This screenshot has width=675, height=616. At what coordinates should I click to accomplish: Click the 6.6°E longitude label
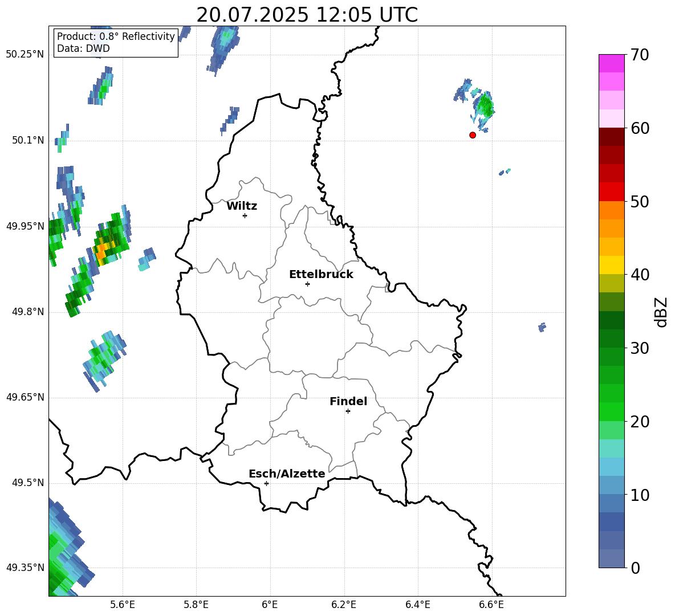click(x=491, y=605)
